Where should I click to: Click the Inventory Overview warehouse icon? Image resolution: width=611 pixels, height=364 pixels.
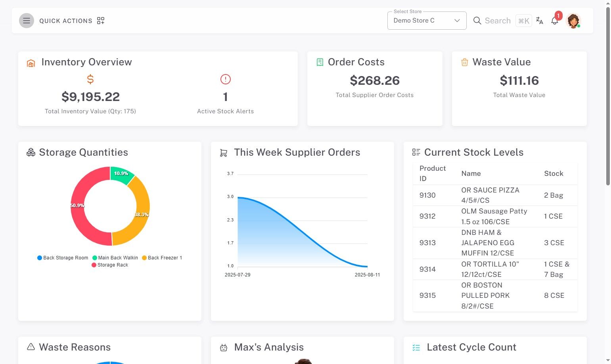(31, 63)
